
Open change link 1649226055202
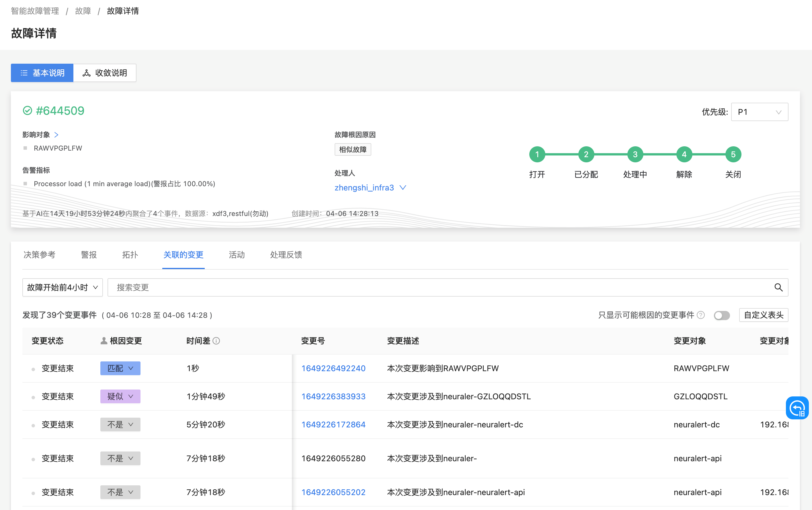(x=333, y=493)
